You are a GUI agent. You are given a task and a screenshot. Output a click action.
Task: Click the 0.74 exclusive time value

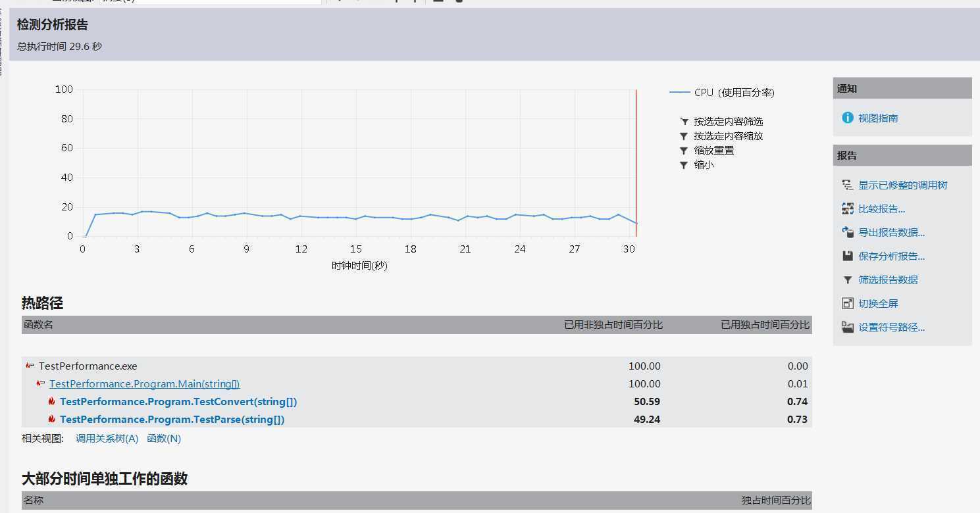(798, 402)
